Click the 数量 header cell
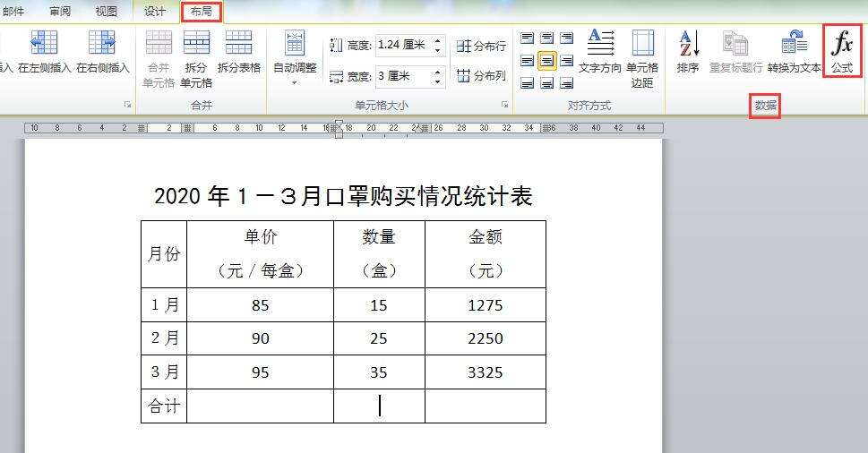The image size is (868, 453). coord(379,254)
